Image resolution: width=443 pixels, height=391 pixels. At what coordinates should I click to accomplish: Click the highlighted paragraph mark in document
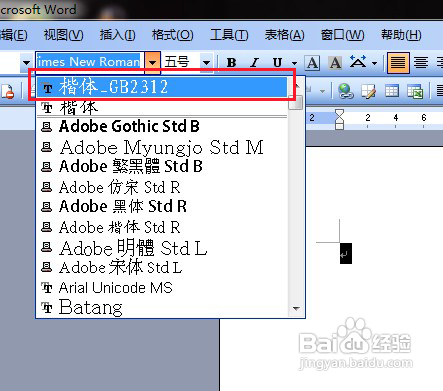tap(346, 254)
